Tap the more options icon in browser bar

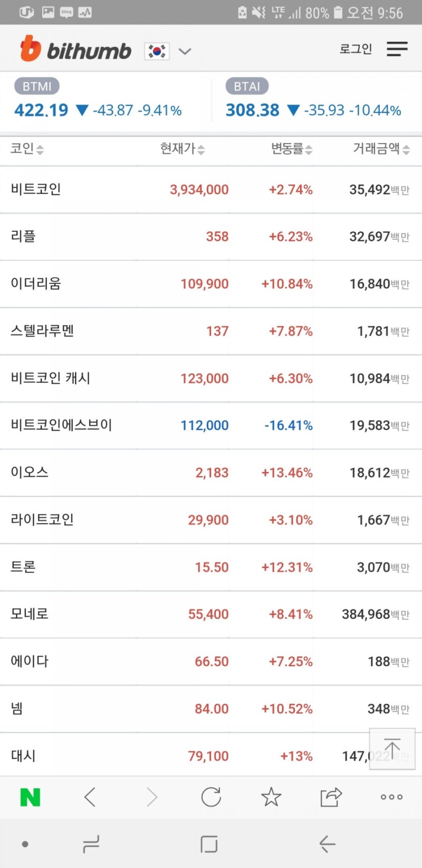[x=391, y=797]
